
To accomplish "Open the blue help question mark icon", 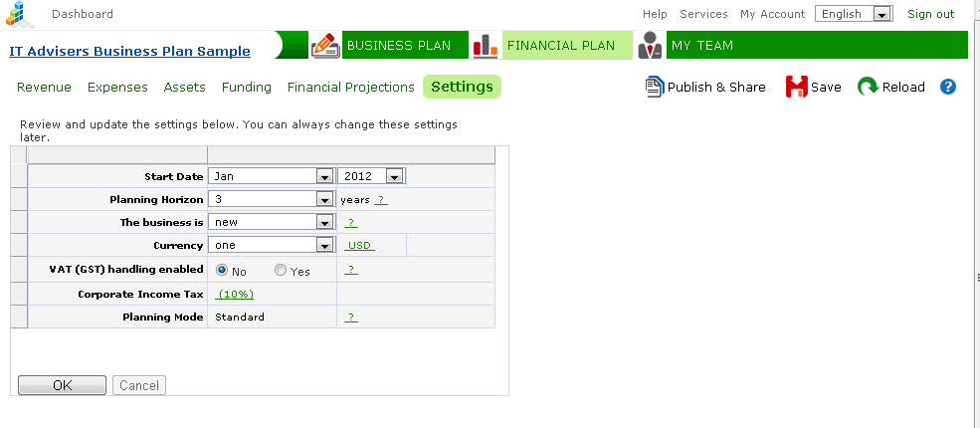I will [x=947, y=87].
